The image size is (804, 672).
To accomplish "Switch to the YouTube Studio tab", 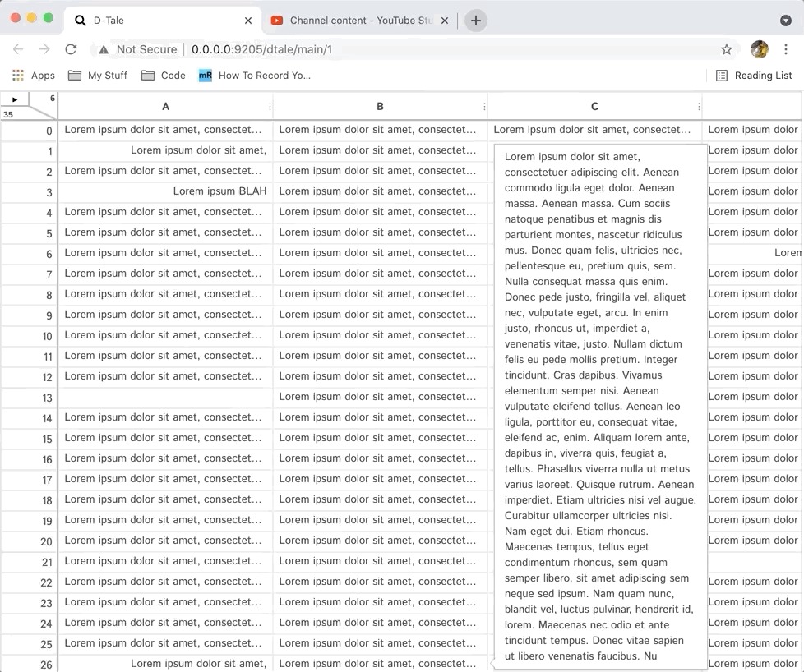I will (x=359, y=21).
